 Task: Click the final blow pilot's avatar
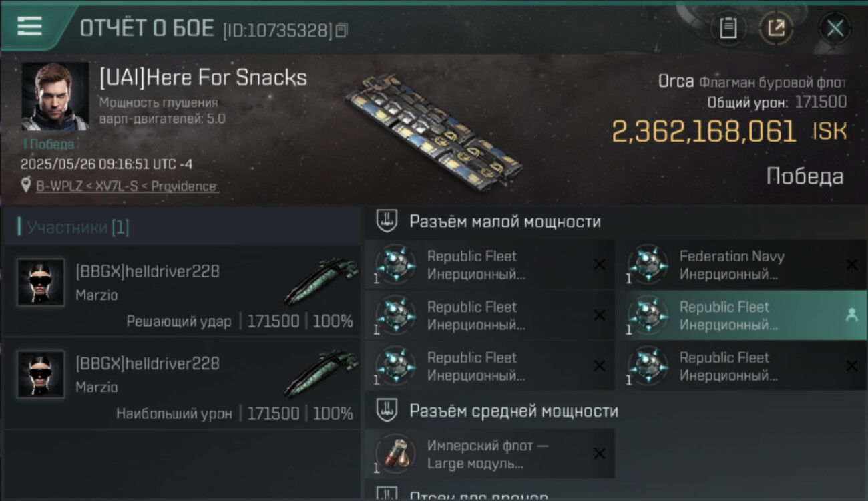[x=41, y=283]
